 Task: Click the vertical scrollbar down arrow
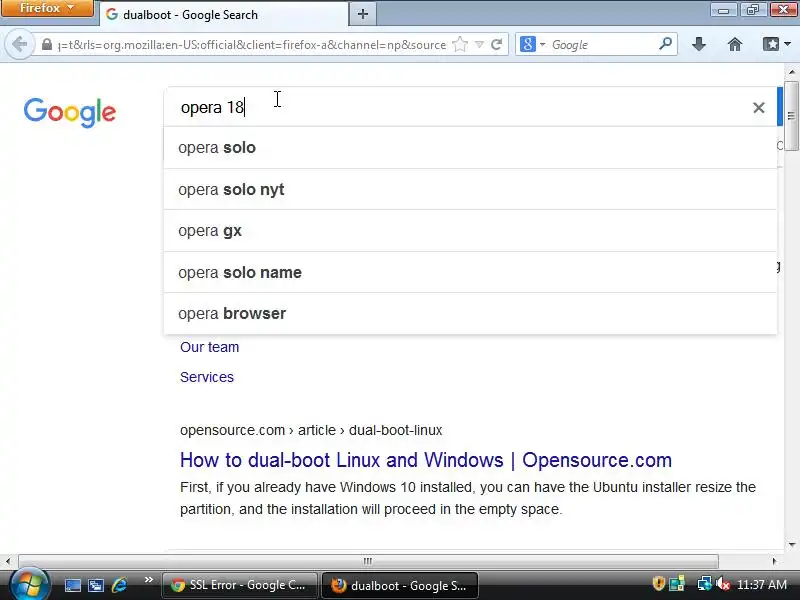[x=792, y=544]
